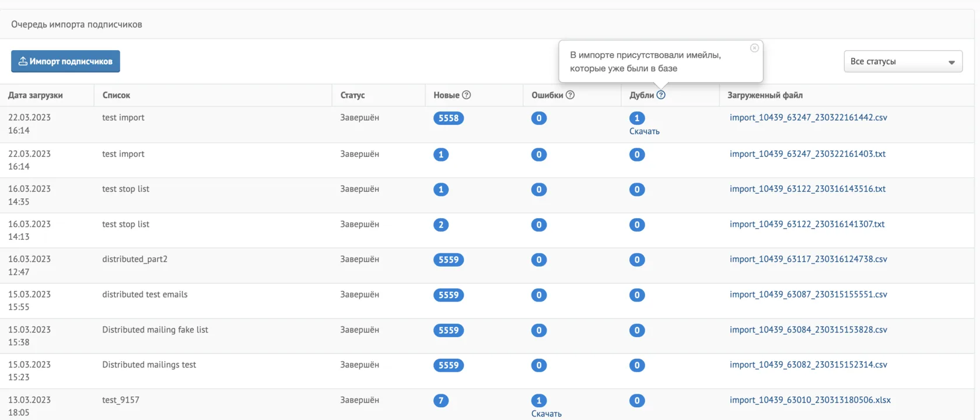Open file import_10439_63122_230316143516.txt
This screenshot has width=980, height=420.
pos(808,189)
